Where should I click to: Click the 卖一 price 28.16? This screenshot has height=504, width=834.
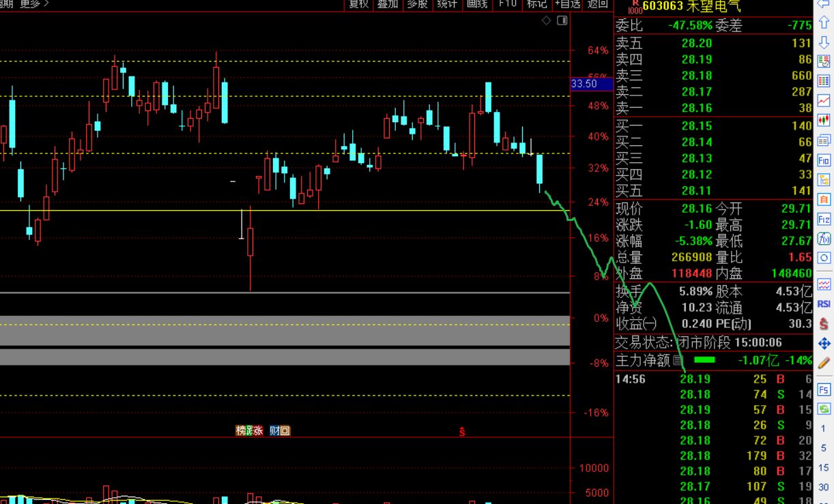tap(697, 108)
